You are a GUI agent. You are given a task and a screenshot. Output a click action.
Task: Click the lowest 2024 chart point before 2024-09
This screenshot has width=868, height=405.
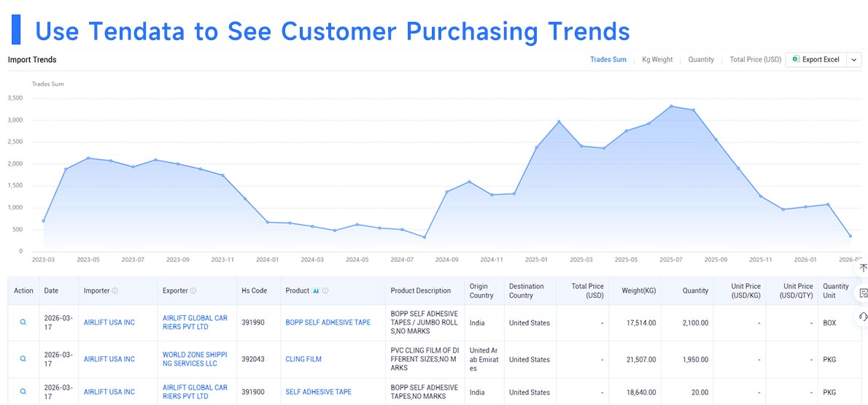pyautogui.click(x=424, y=237)
